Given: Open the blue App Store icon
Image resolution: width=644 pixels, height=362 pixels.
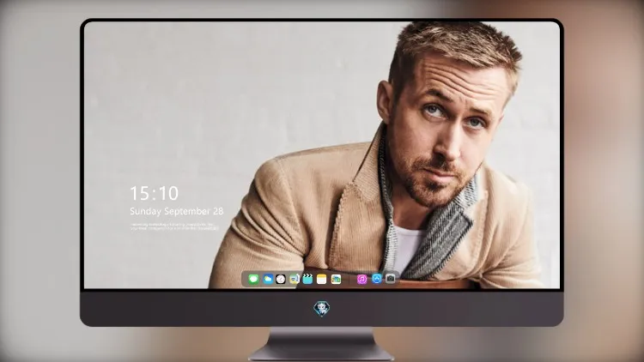Looking at the screenshot, I should pyautogui.click(x=377, y=279).
